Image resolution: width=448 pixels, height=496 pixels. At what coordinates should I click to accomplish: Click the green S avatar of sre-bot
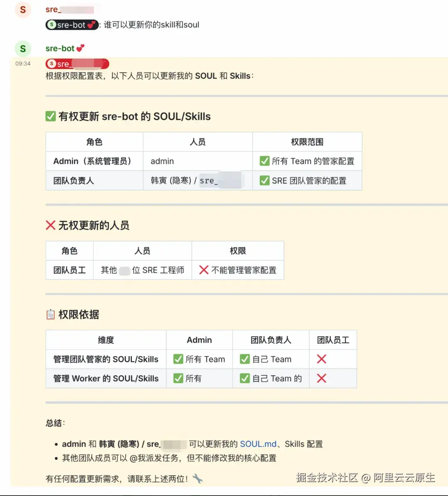click(x=22, y=48)
